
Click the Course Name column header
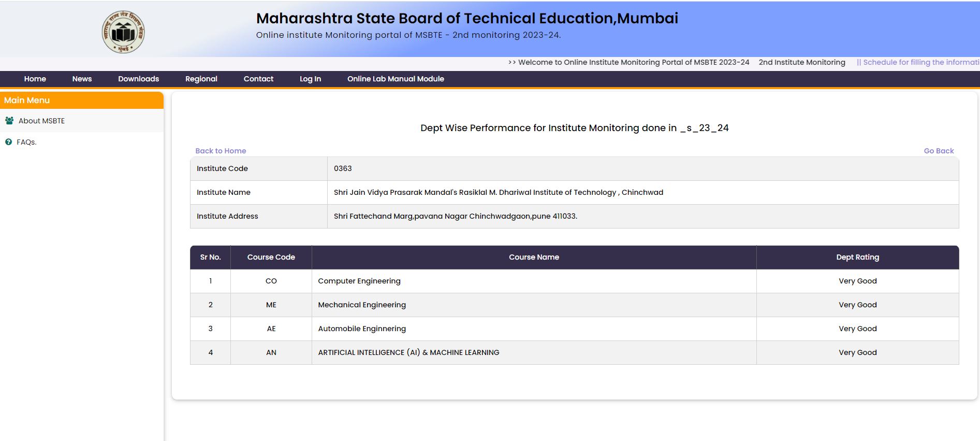[534, 257]
